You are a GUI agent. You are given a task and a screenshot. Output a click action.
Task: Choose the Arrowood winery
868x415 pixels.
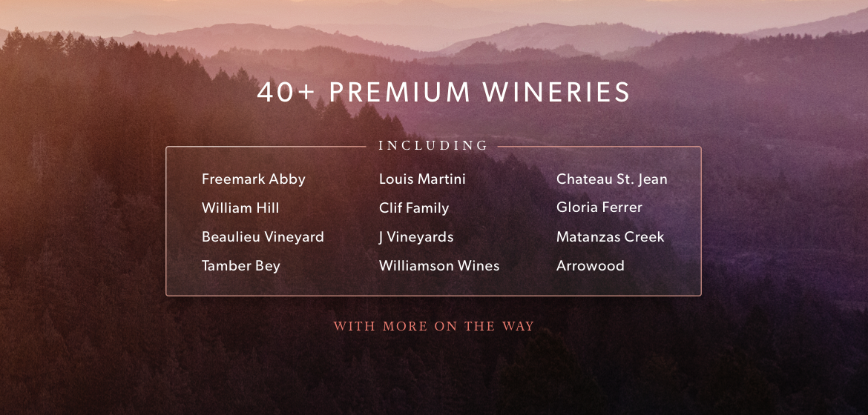591,266
